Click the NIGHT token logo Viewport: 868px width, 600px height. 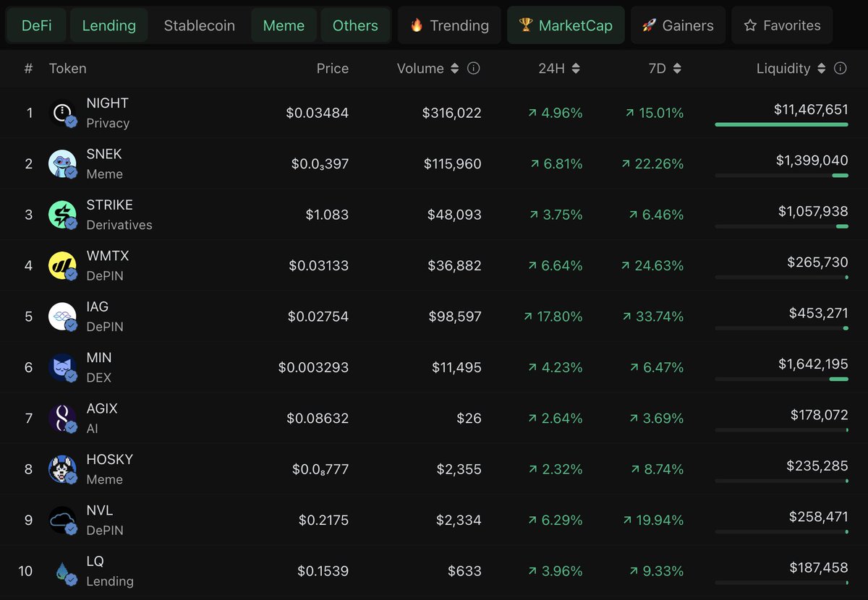[x=62, y=113]
